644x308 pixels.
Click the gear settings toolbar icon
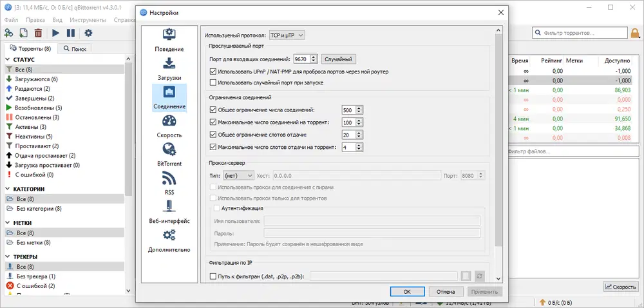[88, 33]
